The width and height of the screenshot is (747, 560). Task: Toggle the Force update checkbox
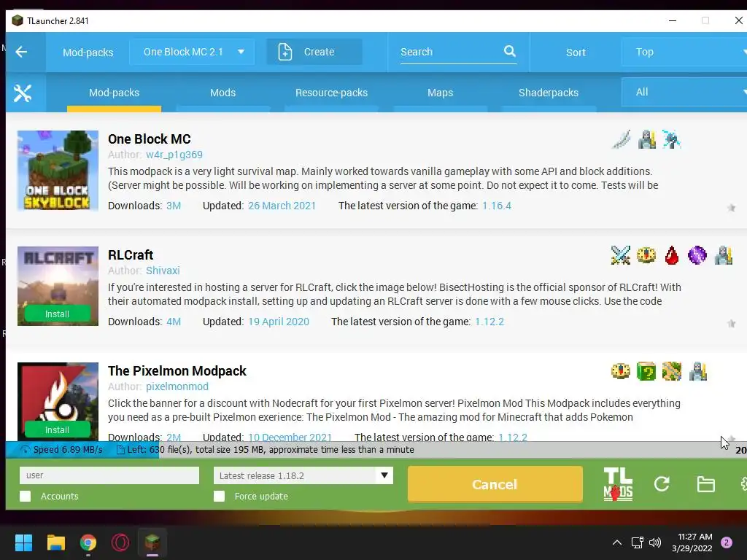219,496
